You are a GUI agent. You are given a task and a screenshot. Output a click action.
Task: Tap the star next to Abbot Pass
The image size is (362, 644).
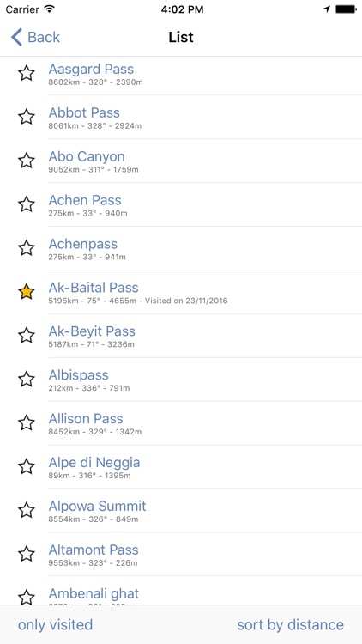point(27,117)
